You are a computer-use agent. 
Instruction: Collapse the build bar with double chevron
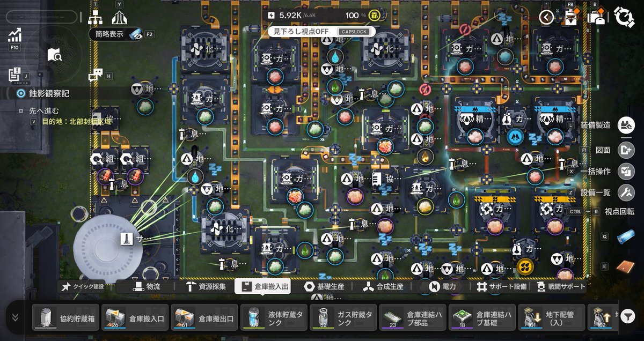pos(15,317)
